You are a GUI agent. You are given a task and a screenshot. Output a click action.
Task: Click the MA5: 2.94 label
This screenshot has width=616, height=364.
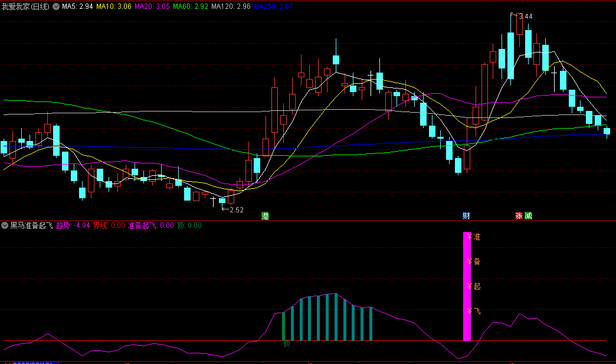click(77, 6)
